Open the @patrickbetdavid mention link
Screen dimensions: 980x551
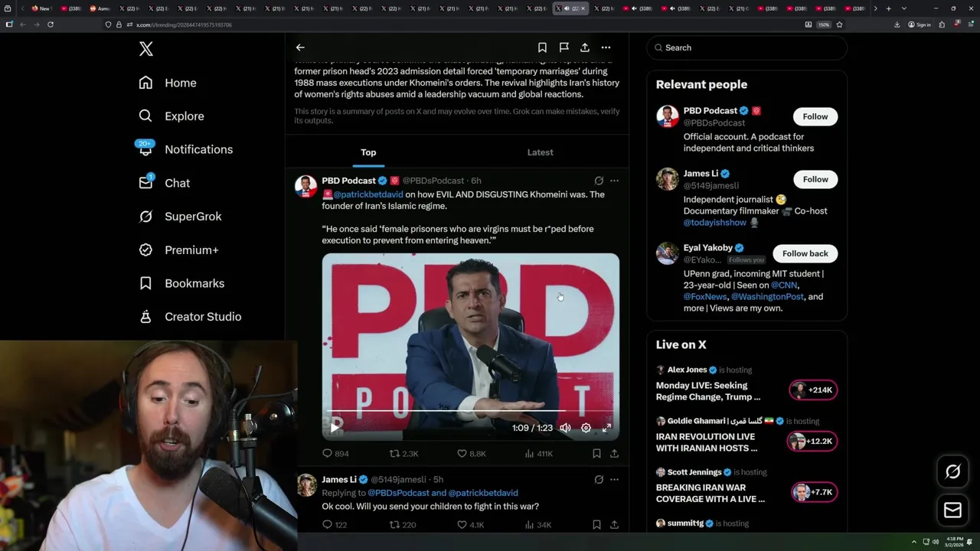coord(367,194)
